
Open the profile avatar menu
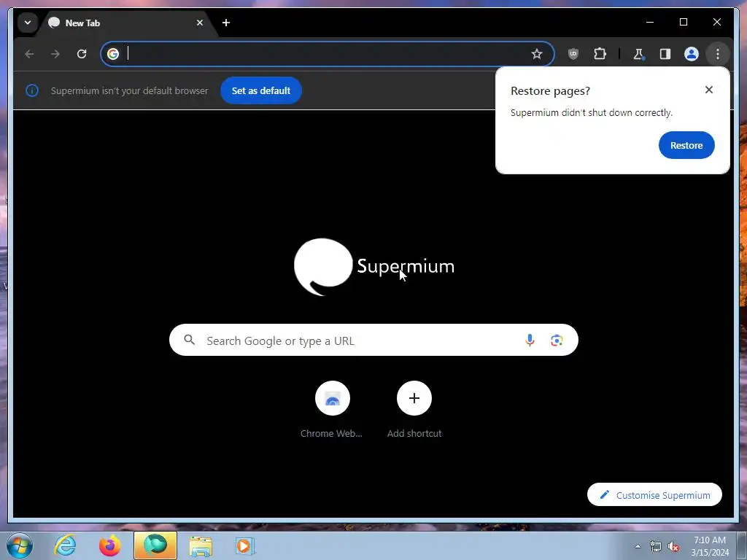pyautogui.click(x=692, y=54)
